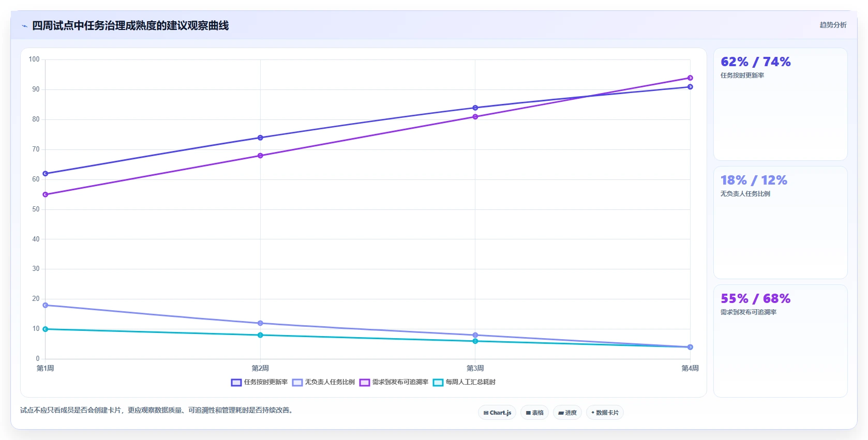Click the 每周人工汇总耗时 legend label text
Viewport: 868px width, 440px height.
(471, 382)
